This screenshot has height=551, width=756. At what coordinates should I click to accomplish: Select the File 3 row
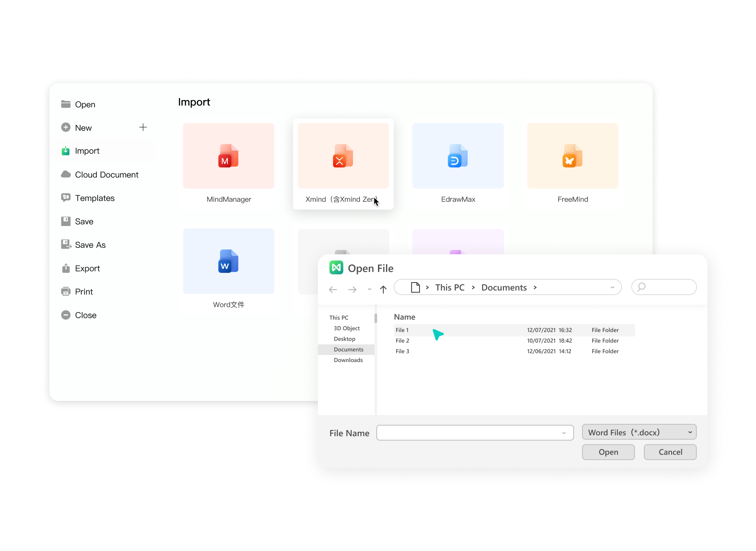pyautogui.click(x=514, y=351)
